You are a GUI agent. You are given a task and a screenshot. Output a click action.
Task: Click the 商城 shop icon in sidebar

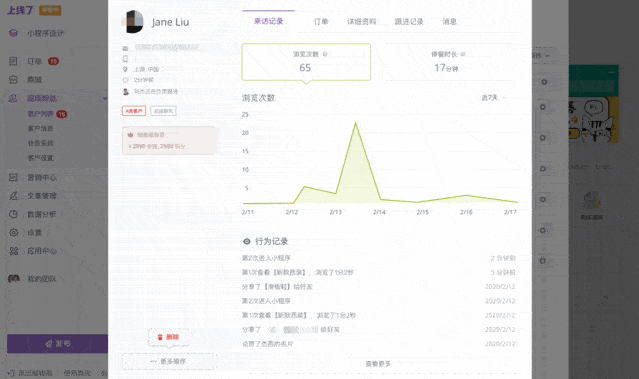click(x=13, y=79)
